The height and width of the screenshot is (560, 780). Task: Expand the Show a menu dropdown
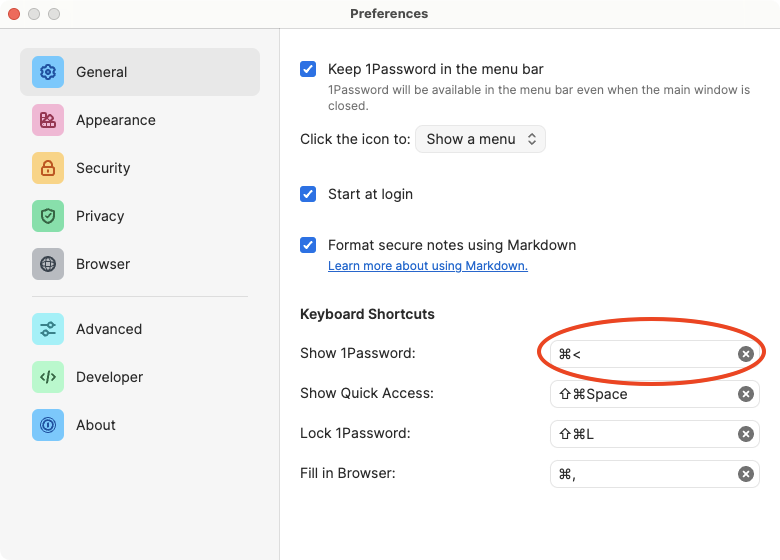tap(480, 139)
